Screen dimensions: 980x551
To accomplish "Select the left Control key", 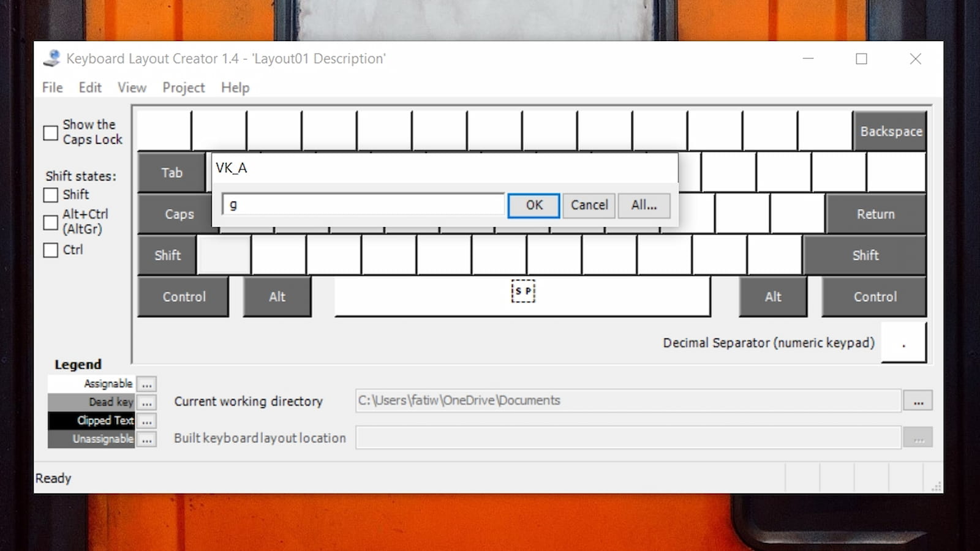I will [x=184, y=297].
